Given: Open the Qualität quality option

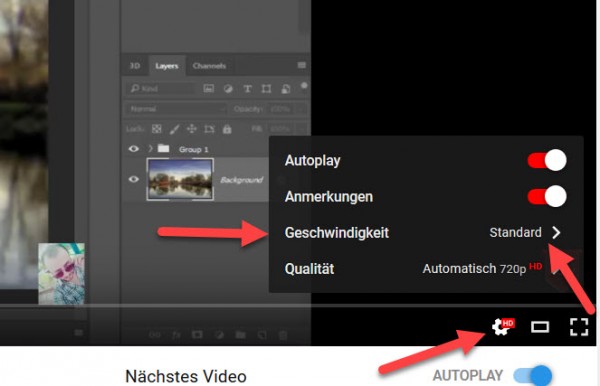Looking at the screenshot, I should [x=426, y=269].
